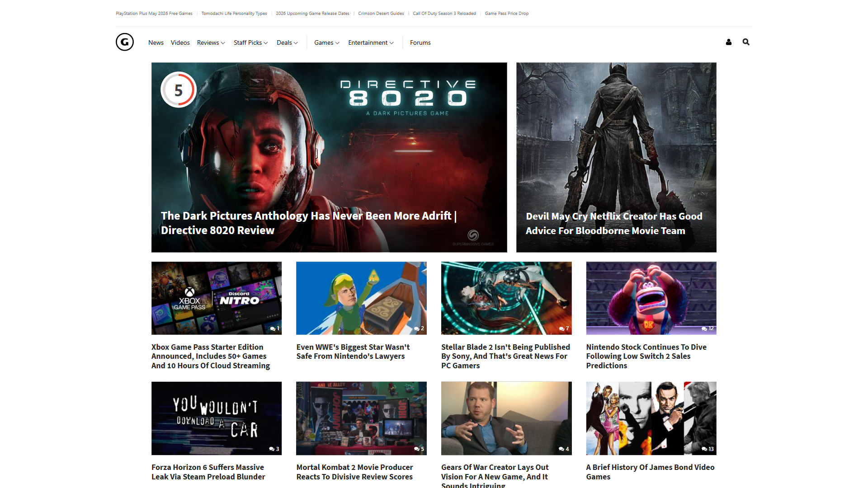
Task: Open the user account icon
Action: [x=729, y=42]
